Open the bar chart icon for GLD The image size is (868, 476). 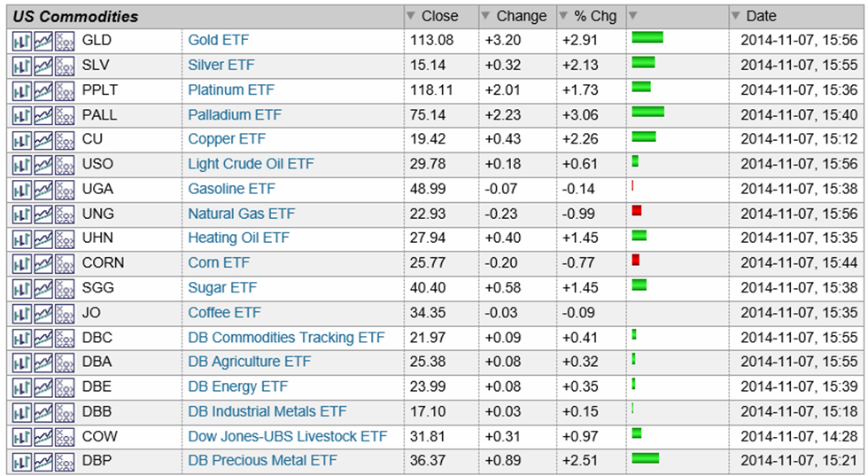tap(22, 41)
